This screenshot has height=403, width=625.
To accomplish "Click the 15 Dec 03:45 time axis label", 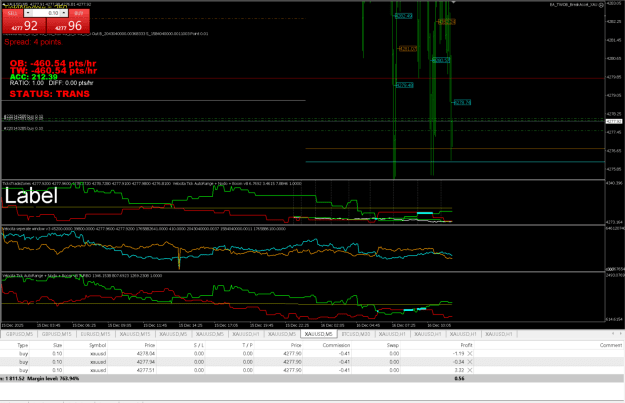I will click(49, 325).
